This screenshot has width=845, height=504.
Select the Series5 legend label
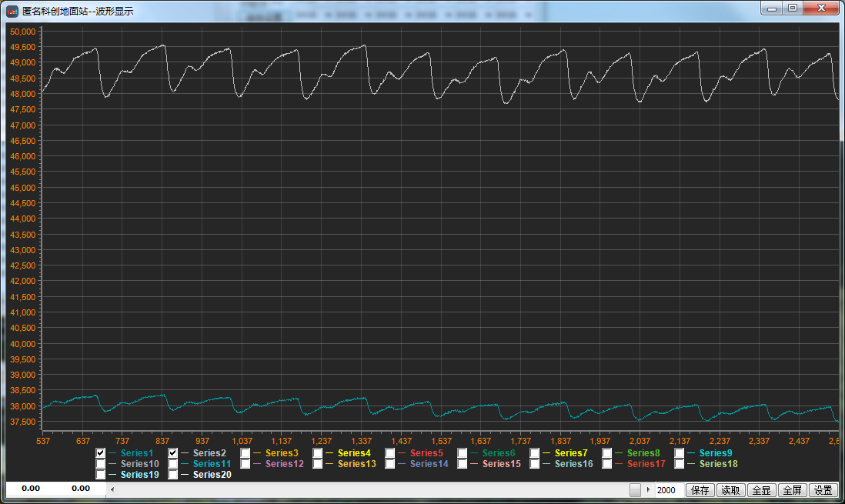pyautogui.click(x=427, y=452)
